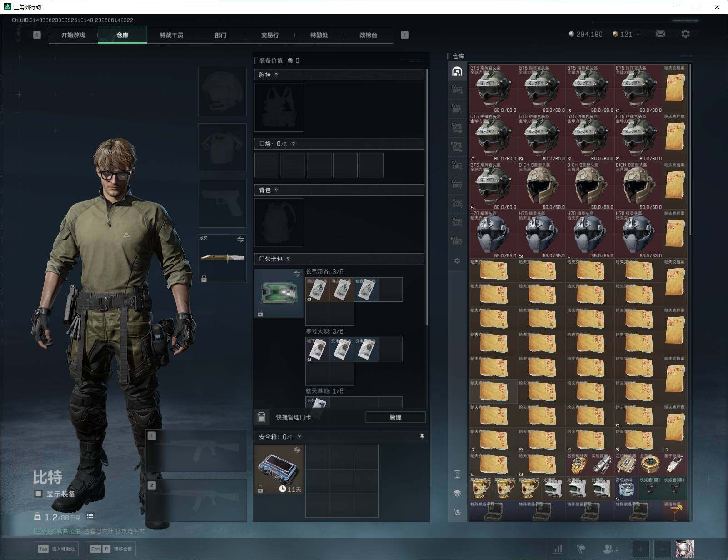This screenshot has height=560, width=728.
Task: Click the swap icon on 龙牙 knife slot
Action: 240,239
